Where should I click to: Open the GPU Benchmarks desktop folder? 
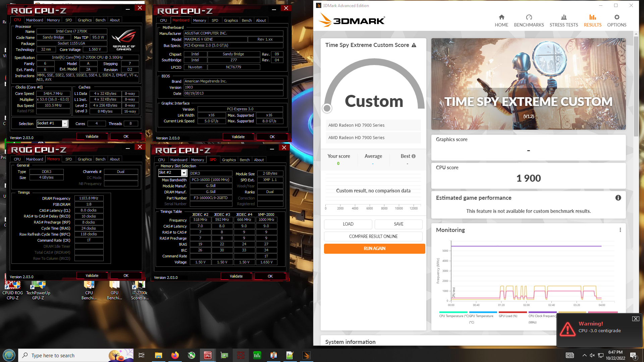[114, 290]
